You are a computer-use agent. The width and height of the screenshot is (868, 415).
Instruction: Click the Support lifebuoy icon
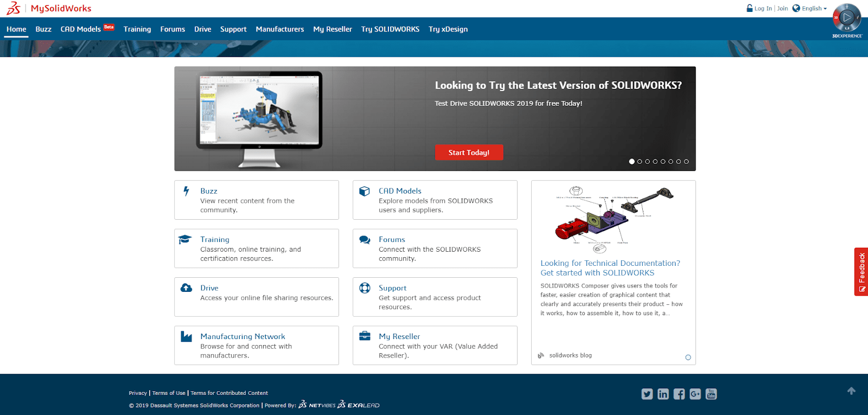[365, 288]
